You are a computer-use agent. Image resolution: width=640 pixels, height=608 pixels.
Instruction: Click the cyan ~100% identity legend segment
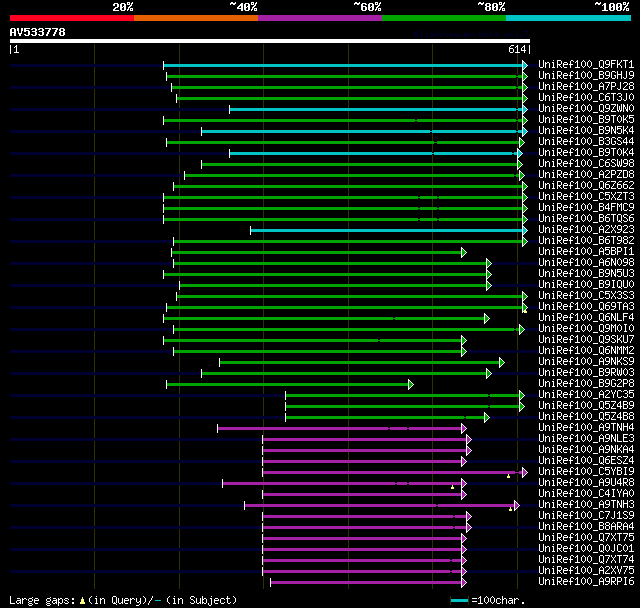[x=569, y=18]
